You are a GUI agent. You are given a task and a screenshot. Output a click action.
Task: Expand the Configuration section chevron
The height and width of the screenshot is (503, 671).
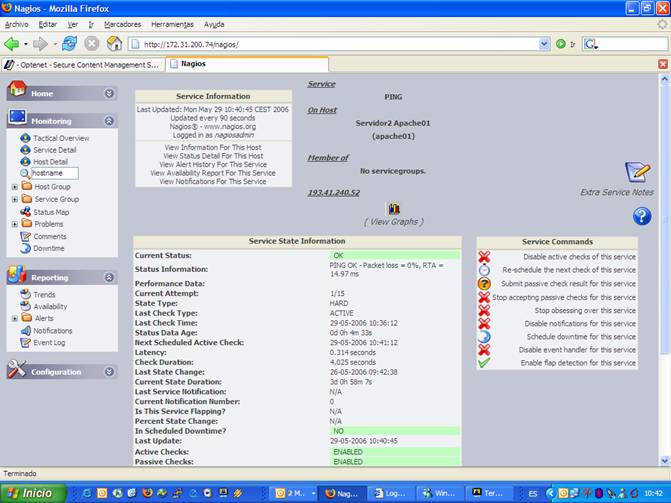click(x=109, y=372)
